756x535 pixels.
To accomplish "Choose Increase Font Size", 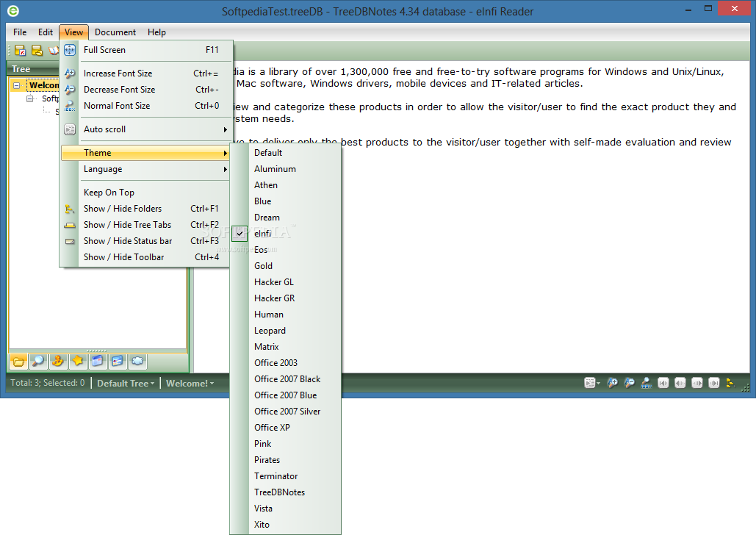I will click(145, 73).
